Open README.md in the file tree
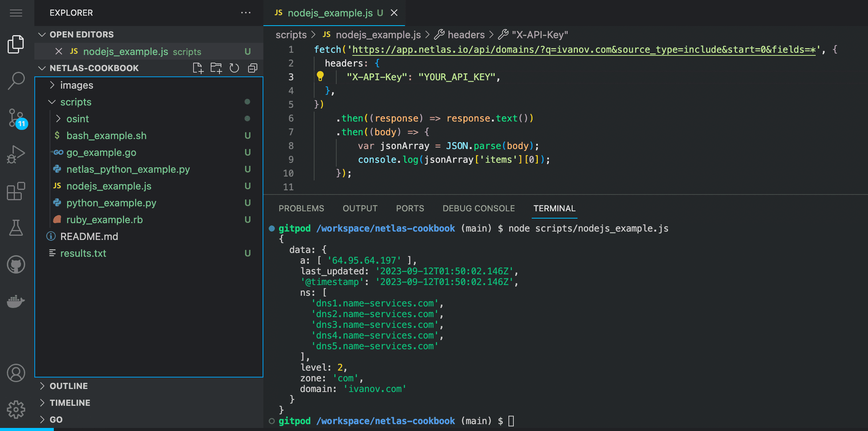The width and height of the screenshot is (868, 431). click(89, 237)
